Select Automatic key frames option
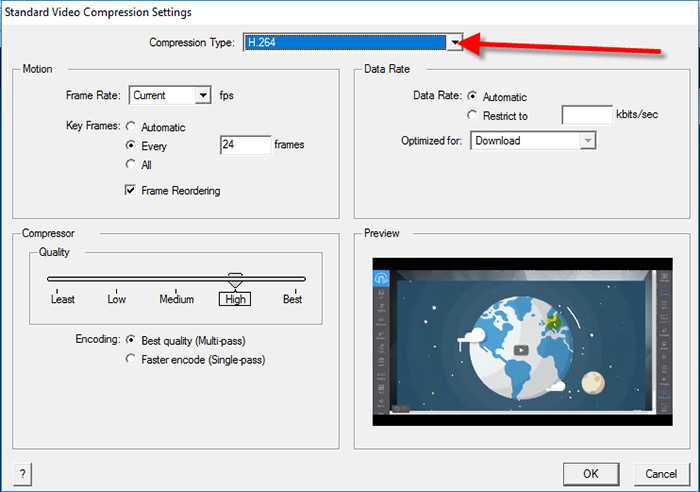The image size is (700, 492). 131,127
